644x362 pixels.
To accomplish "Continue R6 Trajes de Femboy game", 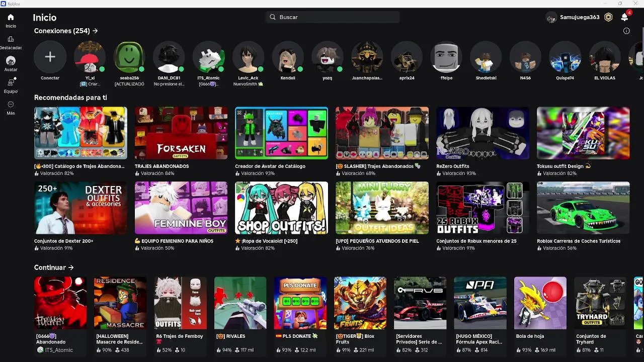I will tap(180, 303).
